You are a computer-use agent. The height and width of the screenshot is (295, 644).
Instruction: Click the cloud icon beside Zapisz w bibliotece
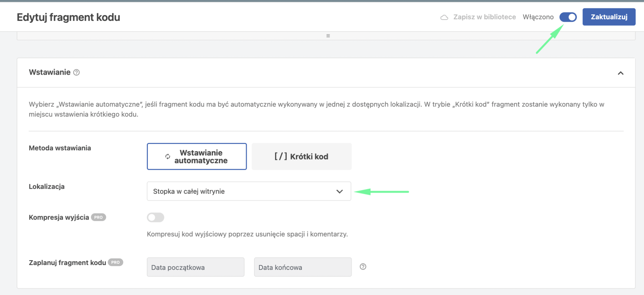[x=444, y=17]
